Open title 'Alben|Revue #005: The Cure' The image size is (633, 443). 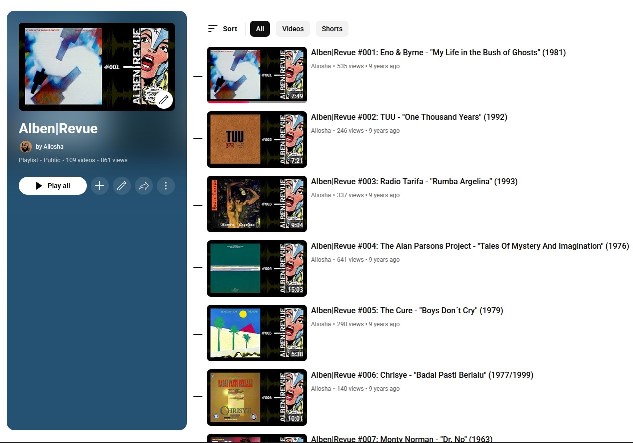pyautogui.click(x=407, y=311)
